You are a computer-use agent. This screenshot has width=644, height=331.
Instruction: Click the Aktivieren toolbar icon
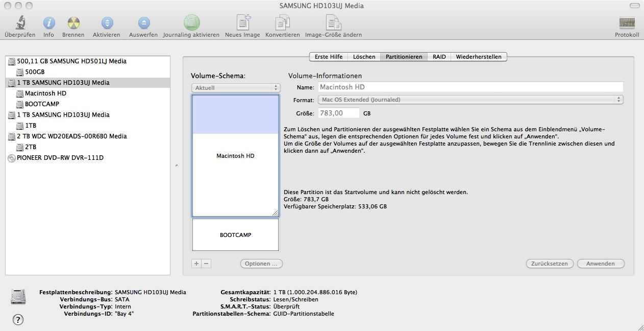pyautogui.click(x=107, y=22)
